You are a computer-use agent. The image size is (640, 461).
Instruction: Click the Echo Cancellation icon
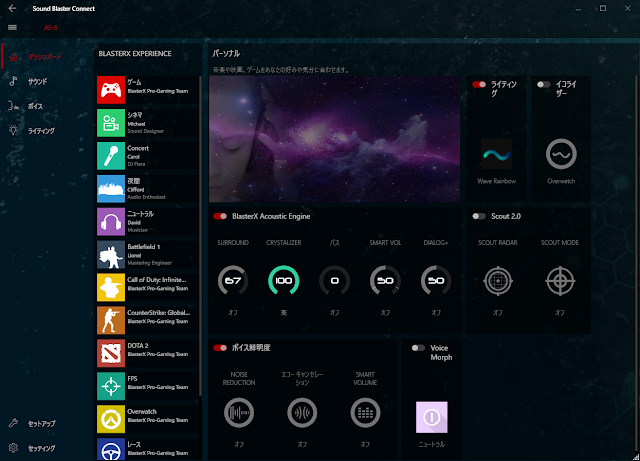(302, 413)
